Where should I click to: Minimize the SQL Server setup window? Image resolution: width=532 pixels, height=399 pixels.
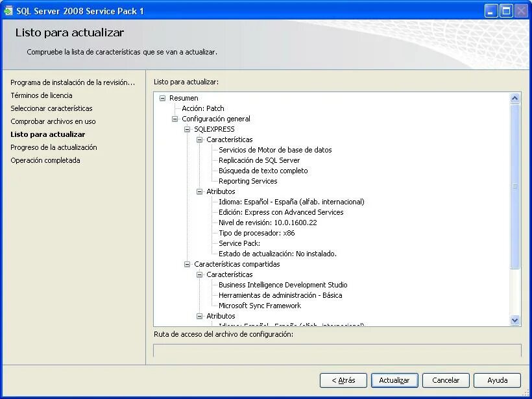tap(490, 11)
